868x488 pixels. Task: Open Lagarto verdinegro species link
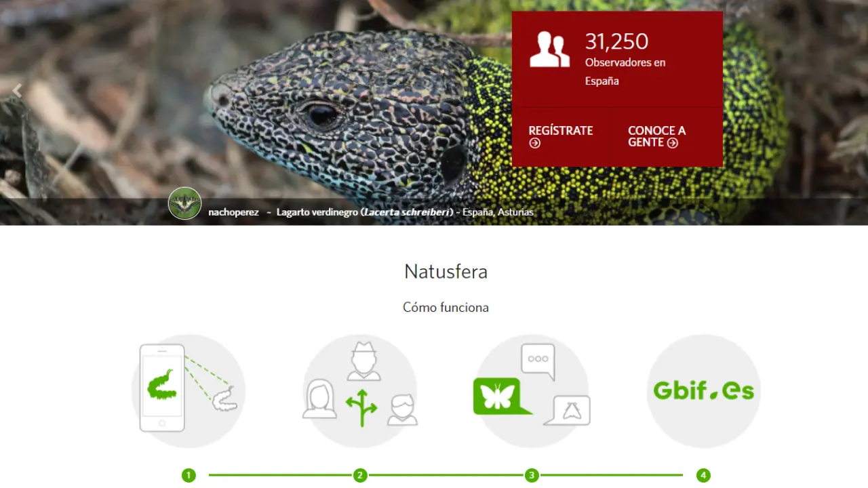coord(365,212)
